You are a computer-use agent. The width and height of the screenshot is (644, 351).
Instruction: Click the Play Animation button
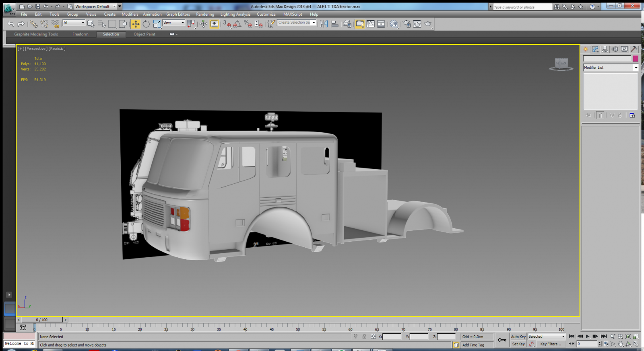point(588,337)
